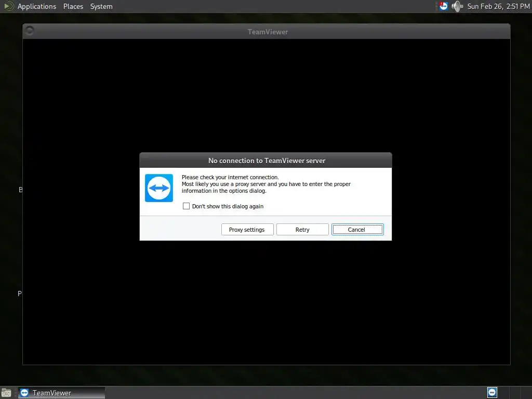Click the TeamViewer tray icon in bottom panel
The image size is (532, 399).
[492, 393]
